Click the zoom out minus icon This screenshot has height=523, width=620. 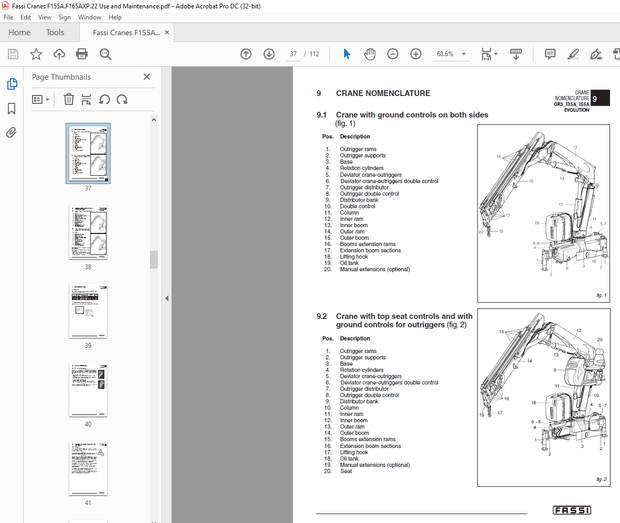tap(392, 54)
